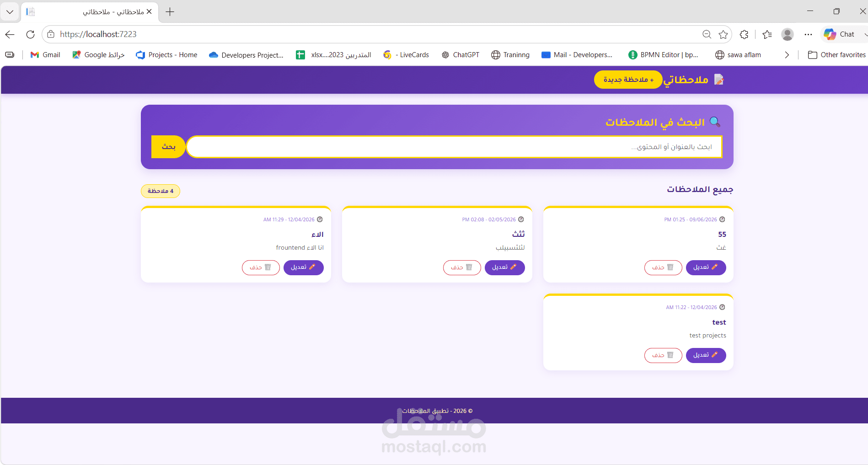Open Copilot Chat button

(x=839, y=34)
